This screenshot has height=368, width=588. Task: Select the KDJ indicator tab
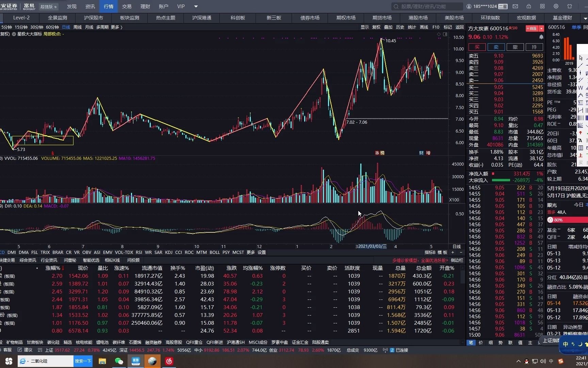pos(169,252)
